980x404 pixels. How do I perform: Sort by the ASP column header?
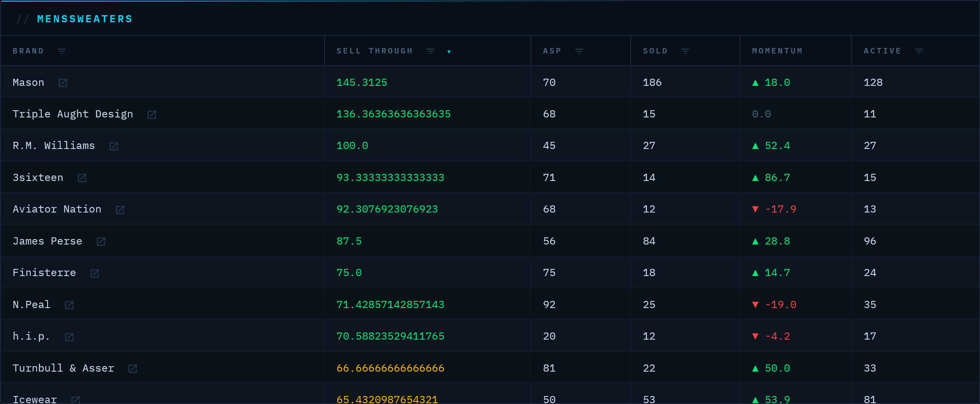552,51
